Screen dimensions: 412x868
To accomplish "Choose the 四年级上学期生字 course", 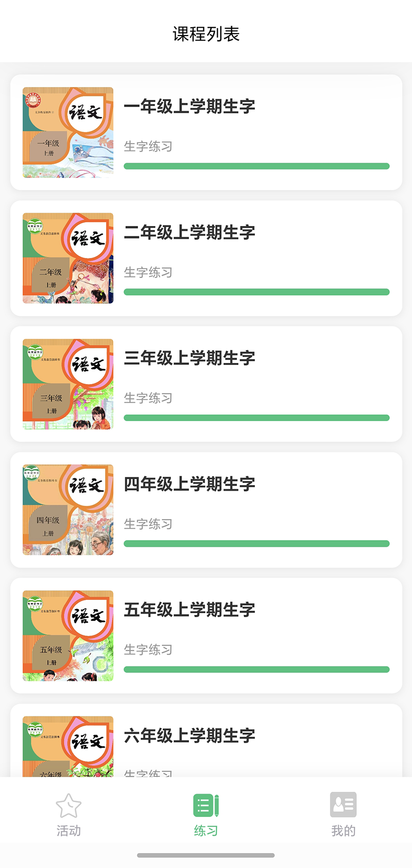I will [190, 484].
